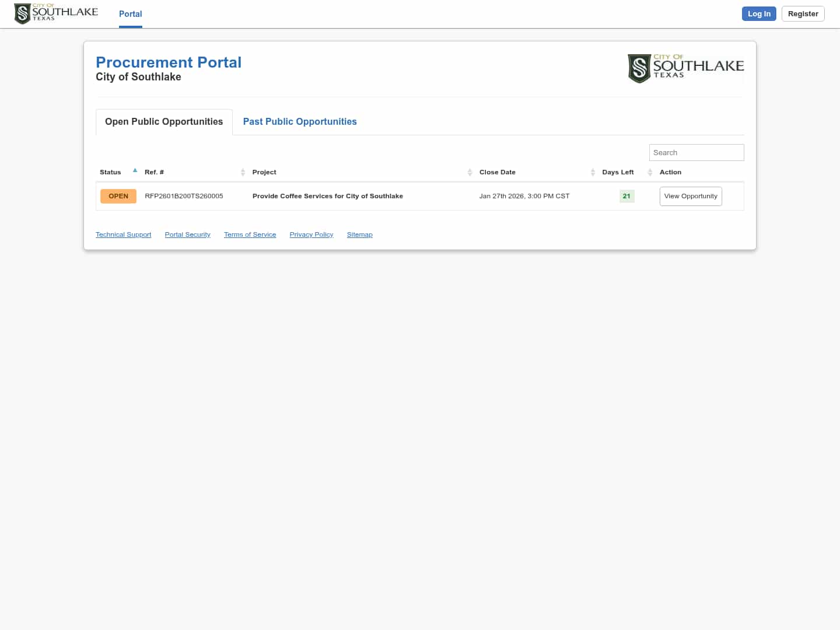The width and height of the screenshot is (840, 630).
Task: Open the Technical Support link
Action: click(x=123, y=235)
